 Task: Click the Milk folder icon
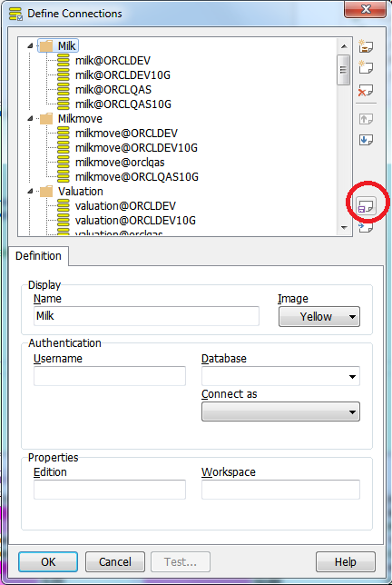click(x=46, y=46)
